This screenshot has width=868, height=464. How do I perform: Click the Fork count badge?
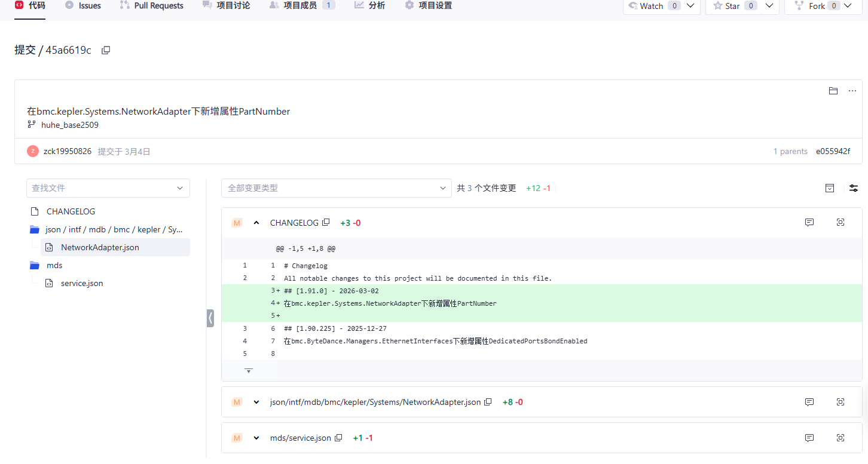834,6
